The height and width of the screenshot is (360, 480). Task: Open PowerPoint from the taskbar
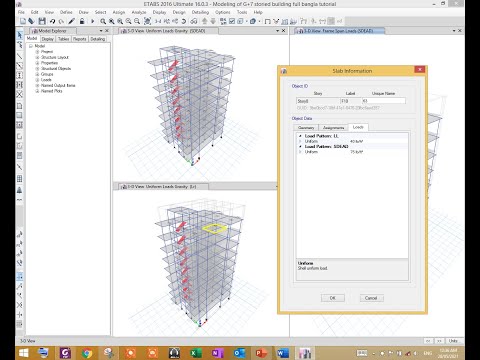tap(261, 353)
